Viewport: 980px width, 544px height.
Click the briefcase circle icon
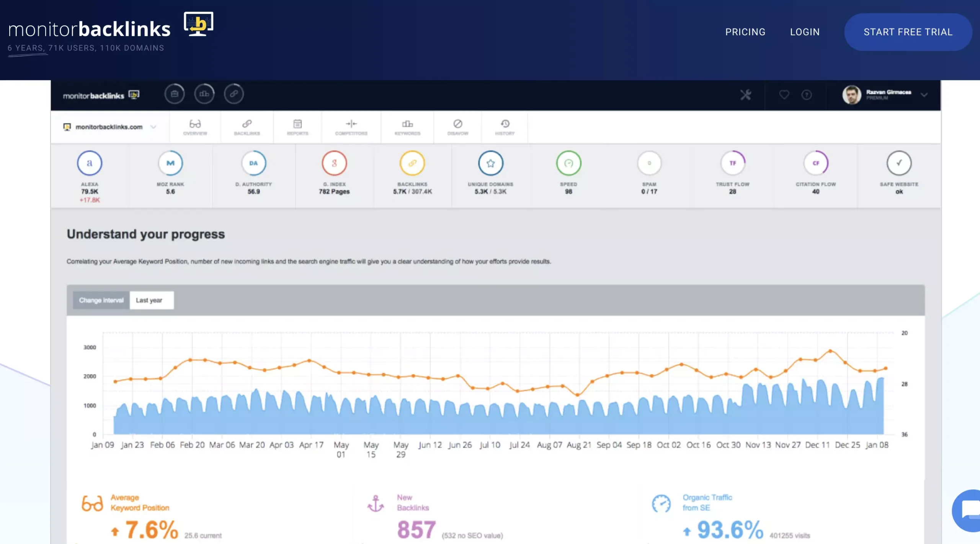pos(175,94)
